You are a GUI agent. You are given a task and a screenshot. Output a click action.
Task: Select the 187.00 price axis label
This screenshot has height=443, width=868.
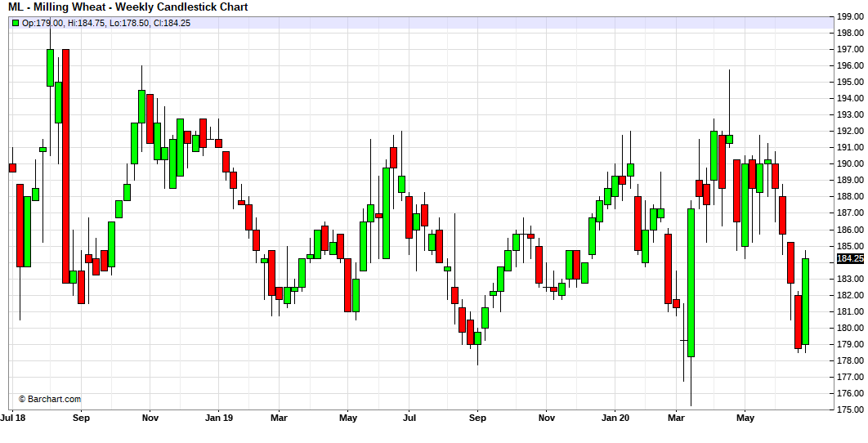pyautogui.click(x=848, y=213)
